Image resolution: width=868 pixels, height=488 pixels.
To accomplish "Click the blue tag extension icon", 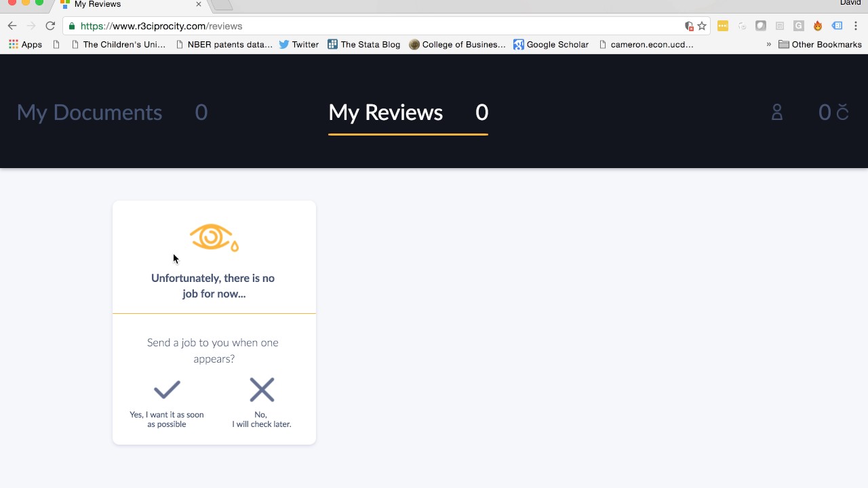I will (837, 26).
